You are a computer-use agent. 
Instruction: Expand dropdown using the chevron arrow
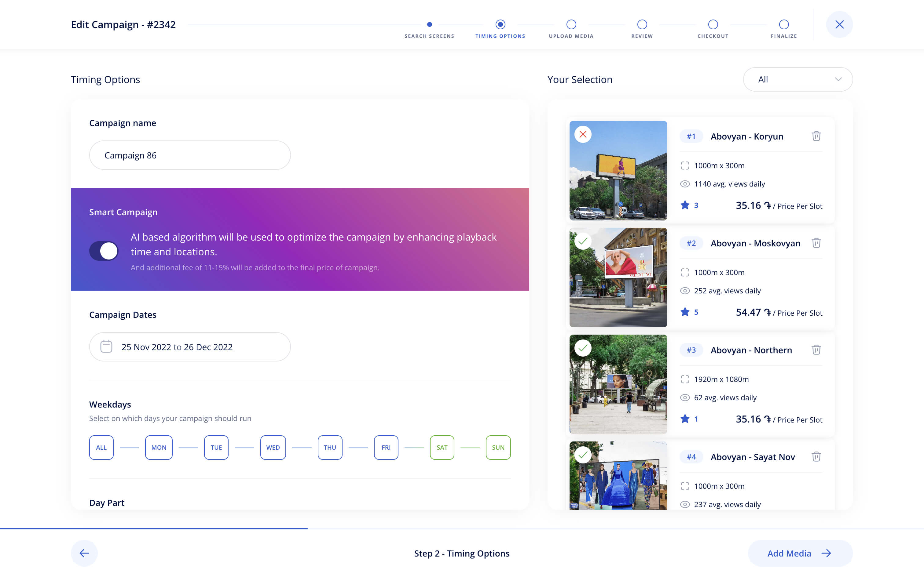pyautogui.click(x=838, y=79)
